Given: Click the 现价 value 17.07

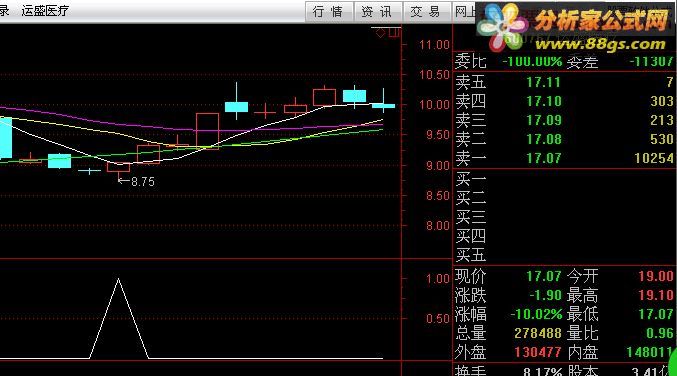Looking at the screenshot, I should [544, 276].
